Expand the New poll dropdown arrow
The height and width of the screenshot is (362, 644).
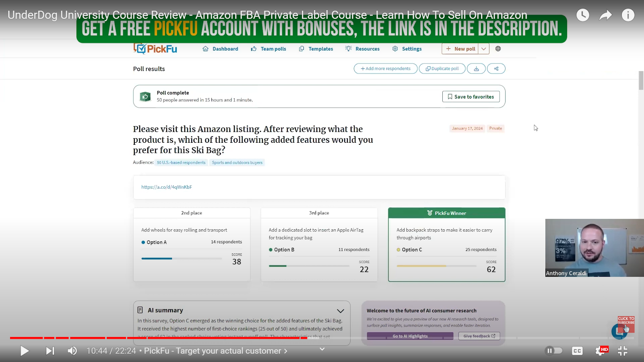tap(484, 49)
